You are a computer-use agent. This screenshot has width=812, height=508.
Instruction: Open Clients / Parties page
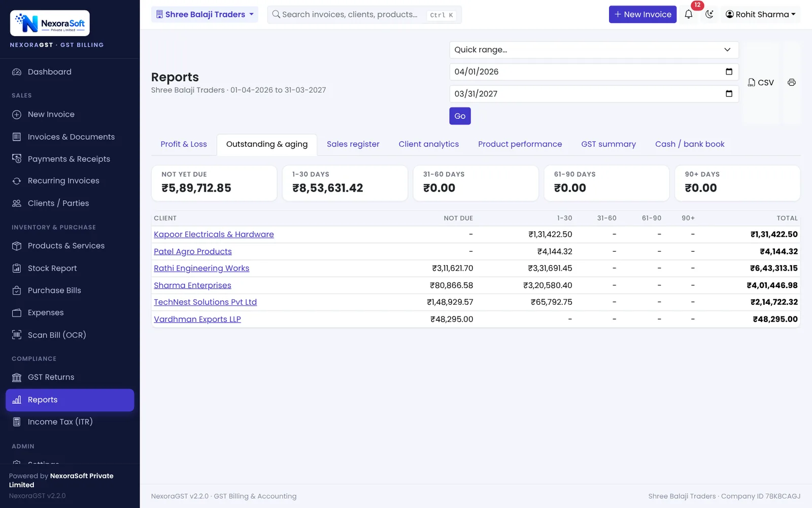(70, 203)
